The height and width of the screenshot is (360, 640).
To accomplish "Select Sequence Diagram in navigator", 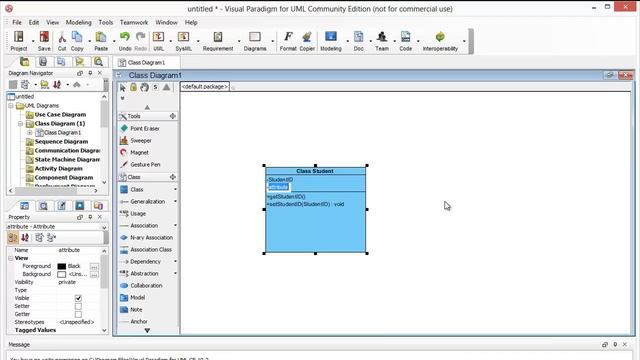I will tap(61, 142).
